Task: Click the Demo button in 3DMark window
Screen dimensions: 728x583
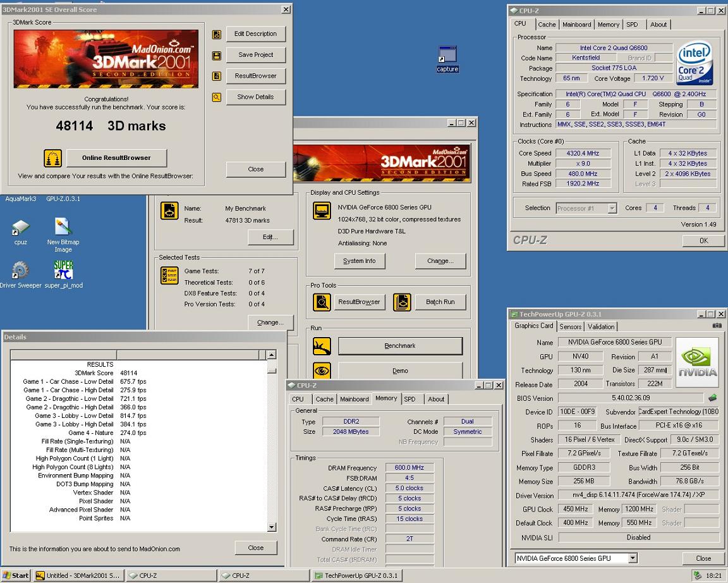Action: point(400,371)
